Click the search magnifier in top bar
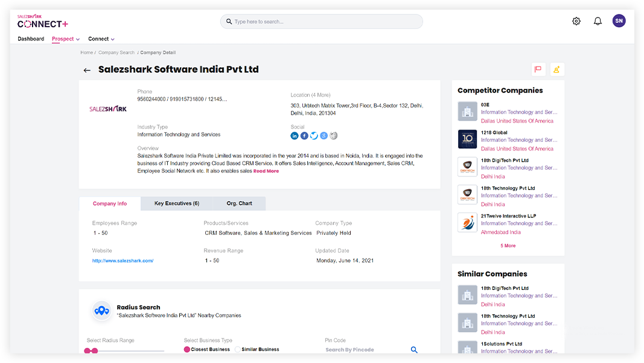This screenshot has width=644, height=363. pyautogui.click(x=229, y=21)
